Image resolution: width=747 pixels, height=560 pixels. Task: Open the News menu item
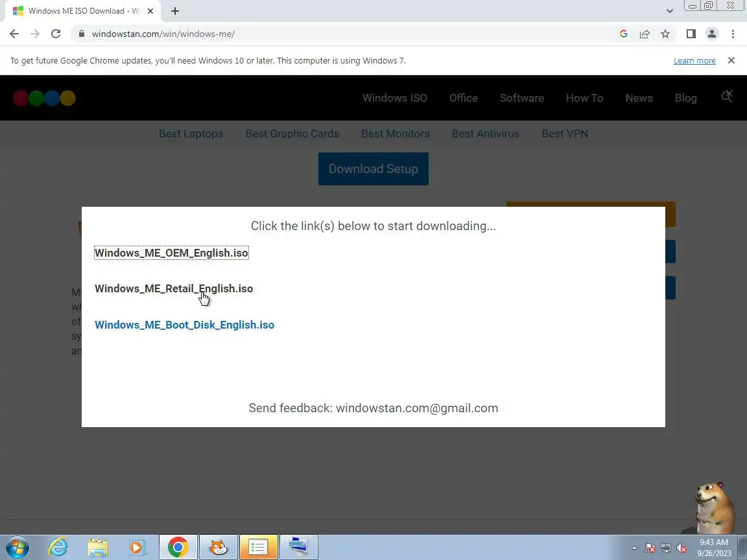click(639, 98)
